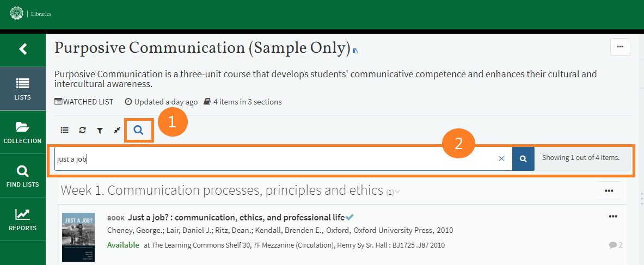The width and height of the screenshot is (644, 265).
Task: Collapse the left sidebar with the back chevron
Action: [x=23, y=49]
